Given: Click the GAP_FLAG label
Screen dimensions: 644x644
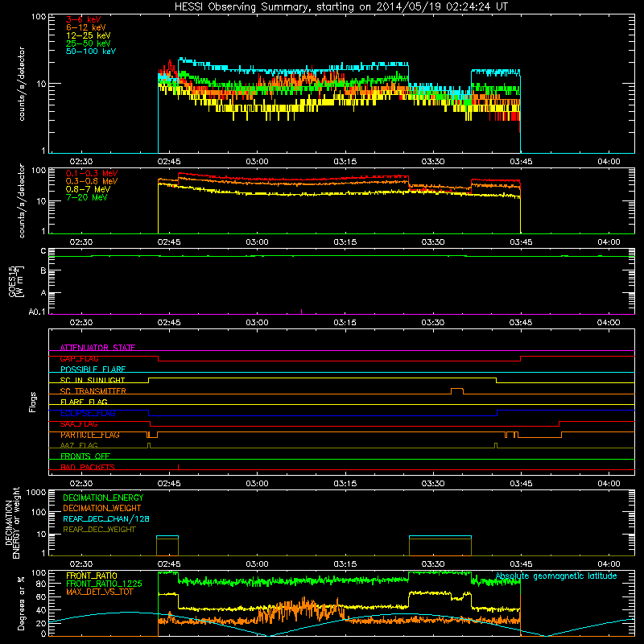Looking at the screenshot, I should coord(79,358).
